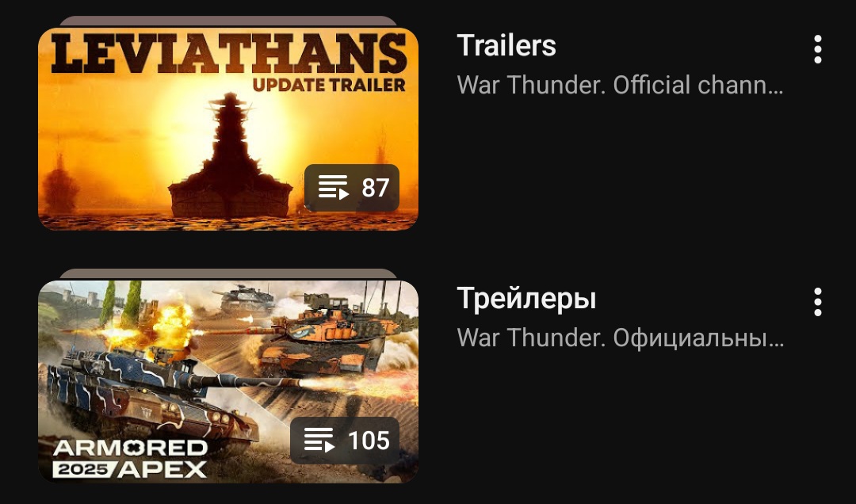Select the War Thunder. Official channel subtitle
This screenshot has width=856, height=504.
(x=620, y=85)
